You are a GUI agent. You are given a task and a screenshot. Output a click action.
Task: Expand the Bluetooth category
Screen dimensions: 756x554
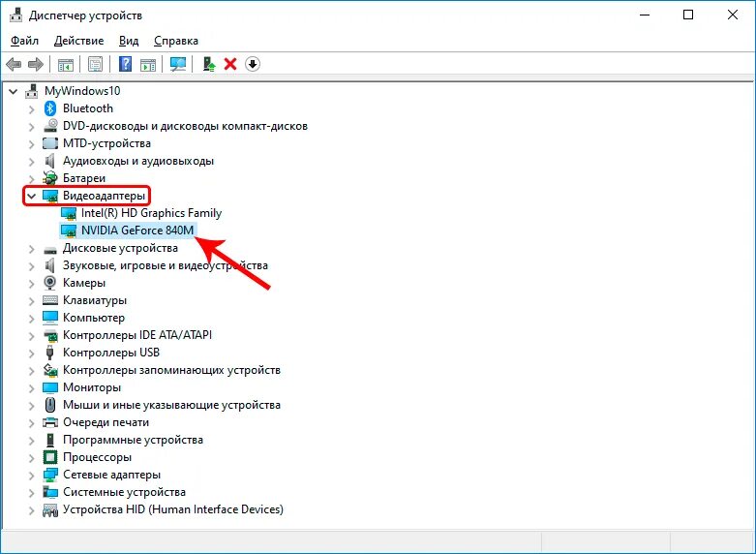(x=31, y=109)
